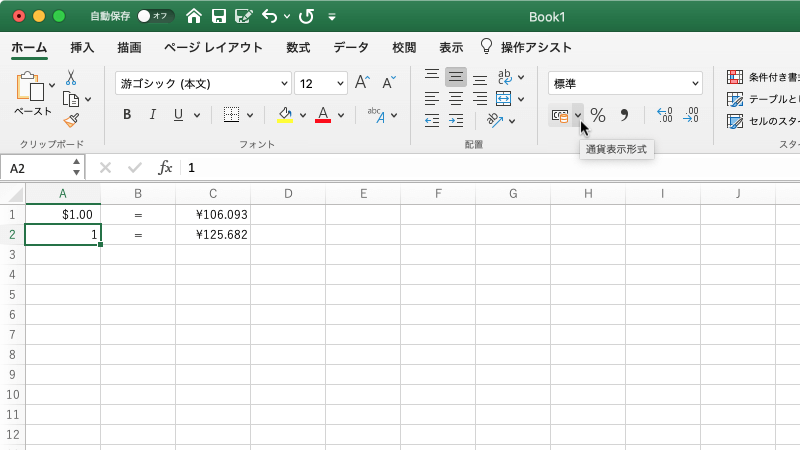Open the データ tab
This screenshot has height=450, width=800.
point(351,47)
